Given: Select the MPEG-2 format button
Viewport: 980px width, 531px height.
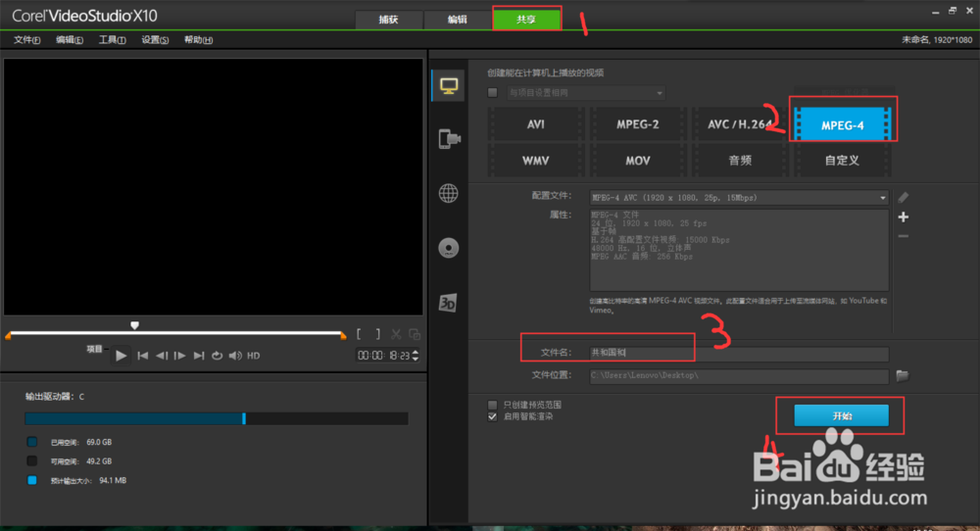Looking at the screenshot, I should point(638,124).
